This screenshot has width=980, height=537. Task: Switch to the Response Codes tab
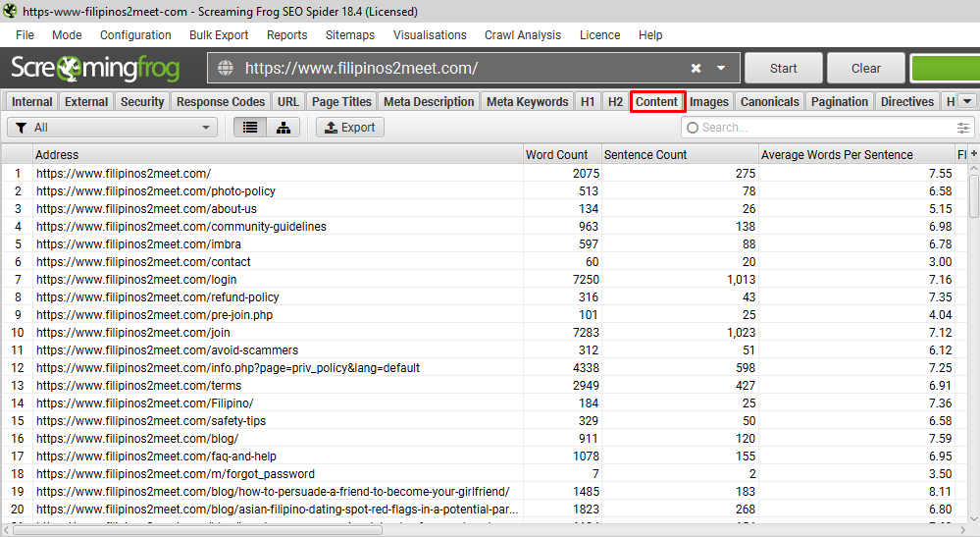pos(221,101)
